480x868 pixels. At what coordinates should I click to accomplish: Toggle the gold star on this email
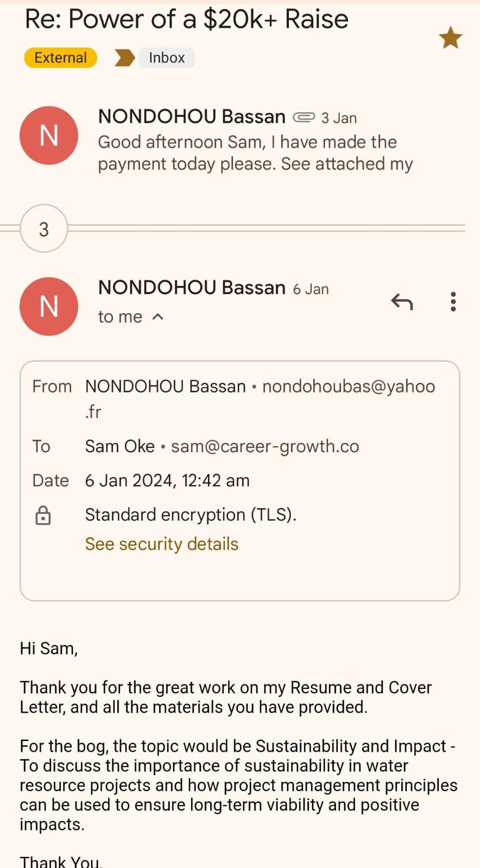tap(450, 38)
